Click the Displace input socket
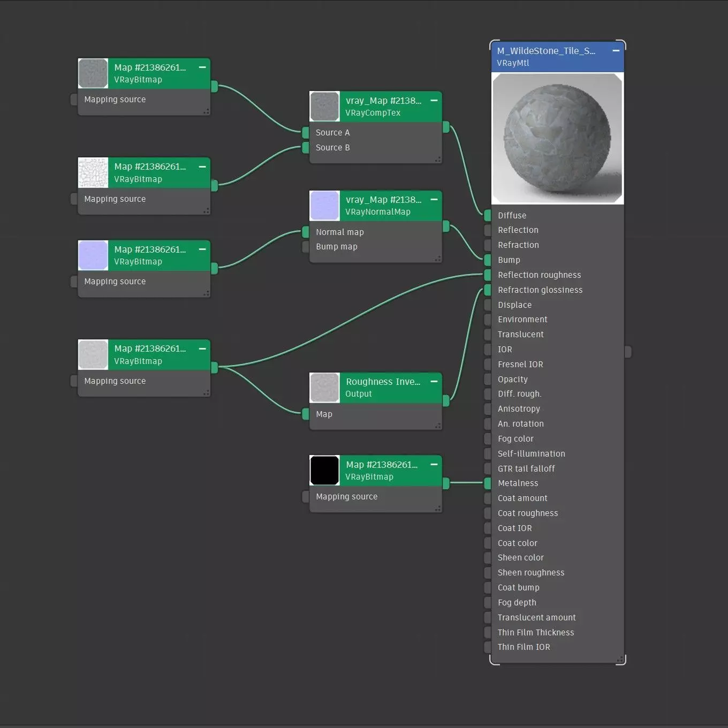The height and width of the screenshot is (728, 728). [x=488, y=305]
